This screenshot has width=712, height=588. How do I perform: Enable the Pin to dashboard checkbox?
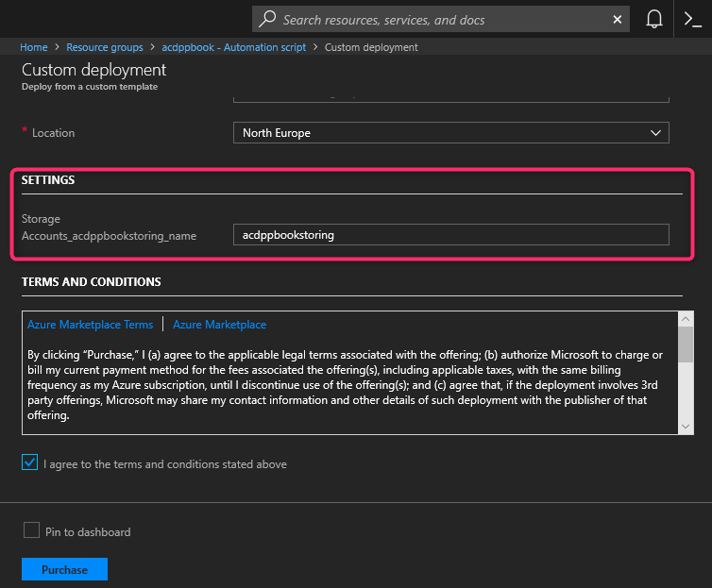31,531
